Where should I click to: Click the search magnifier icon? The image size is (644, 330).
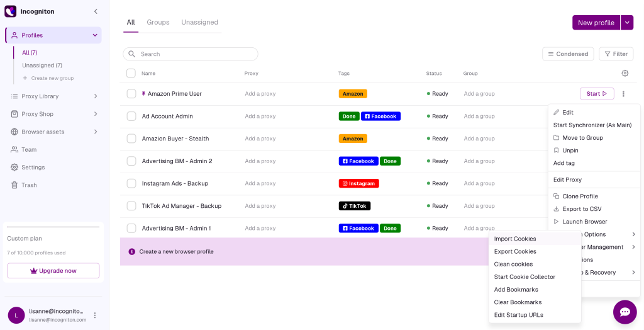pyautogui.click(x=132, y=54)
